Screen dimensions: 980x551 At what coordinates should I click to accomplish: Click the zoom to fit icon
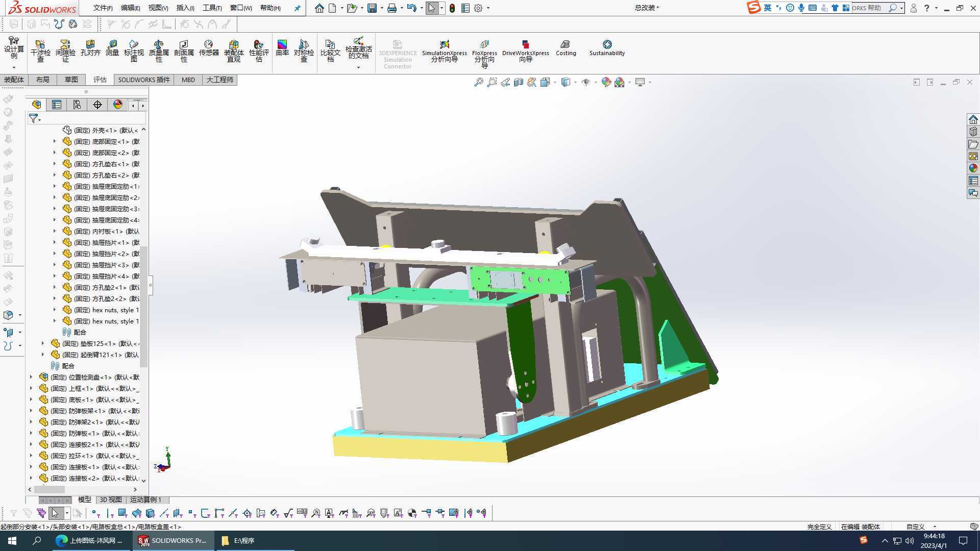click(x=478, y=82)
